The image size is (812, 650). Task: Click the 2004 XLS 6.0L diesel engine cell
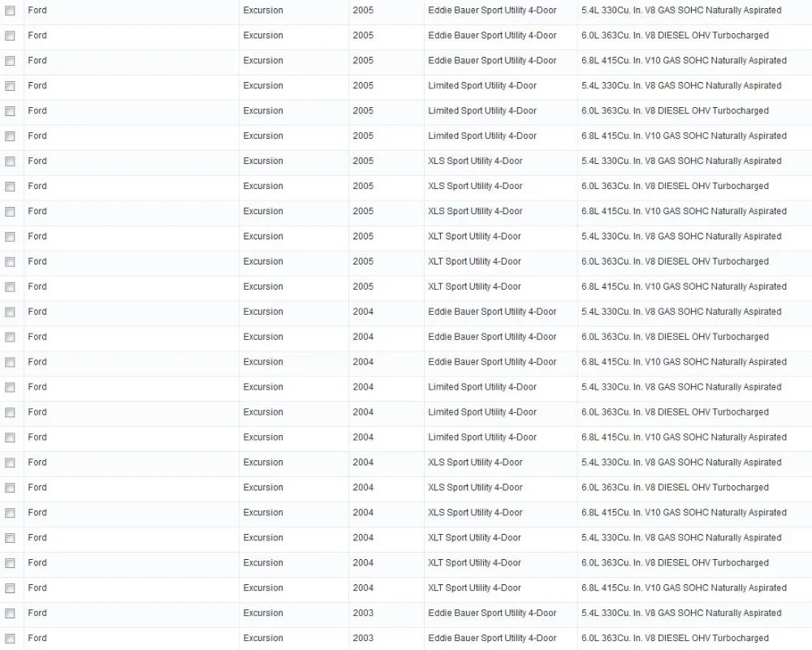675,488
